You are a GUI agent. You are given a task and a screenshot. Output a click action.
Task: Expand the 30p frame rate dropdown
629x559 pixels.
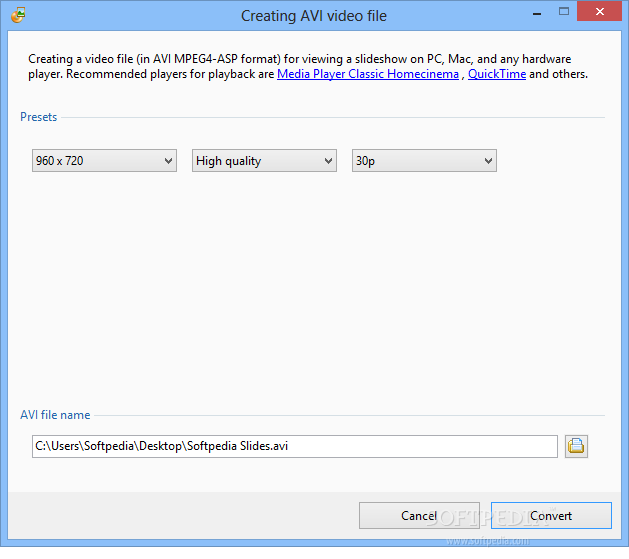tap(424, 161)
